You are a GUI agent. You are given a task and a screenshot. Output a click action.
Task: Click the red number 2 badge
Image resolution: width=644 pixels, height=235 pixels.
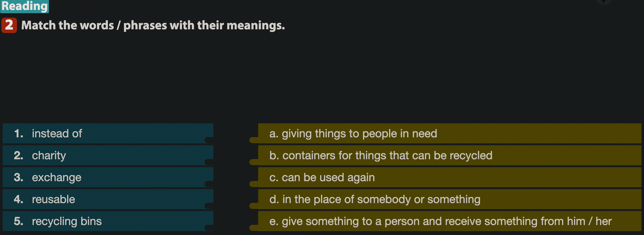[x=9, y=25]
